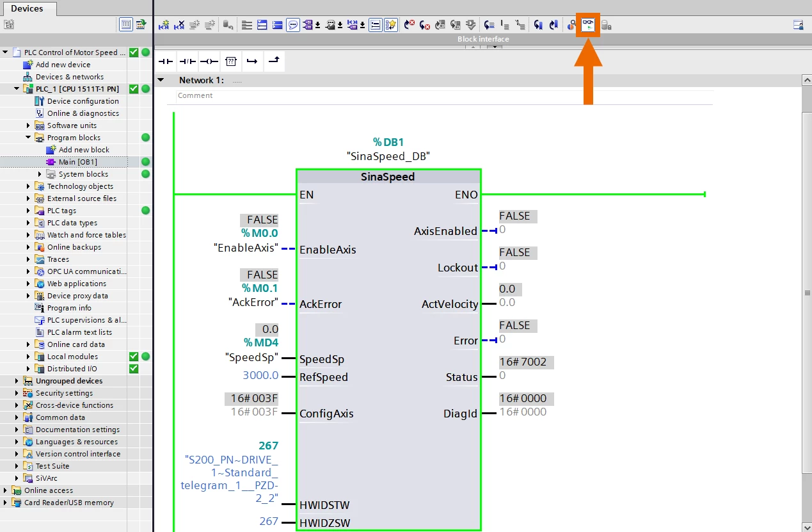Image resolution: width=812 pixels, height=532 pixels.
Task: Collapse the Program blocks folder
Action: tap(28, 138)
